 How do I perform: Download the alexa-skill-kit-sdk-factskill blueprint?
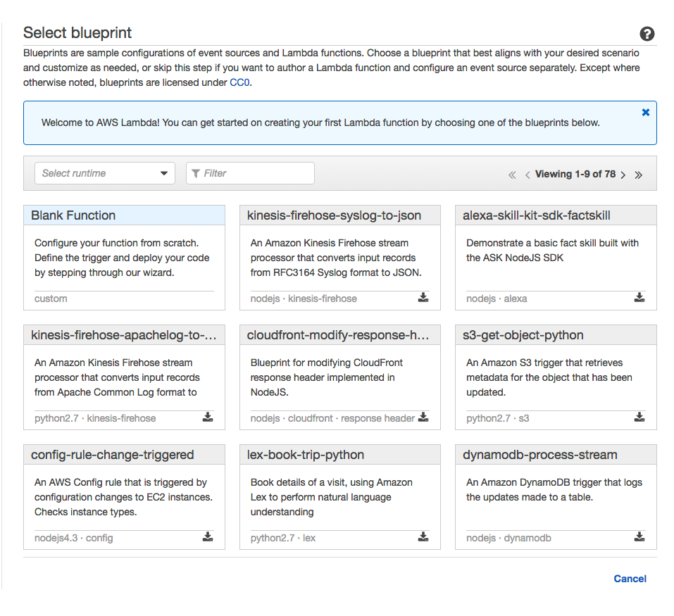pyautogui.click(x=639, y=297)
